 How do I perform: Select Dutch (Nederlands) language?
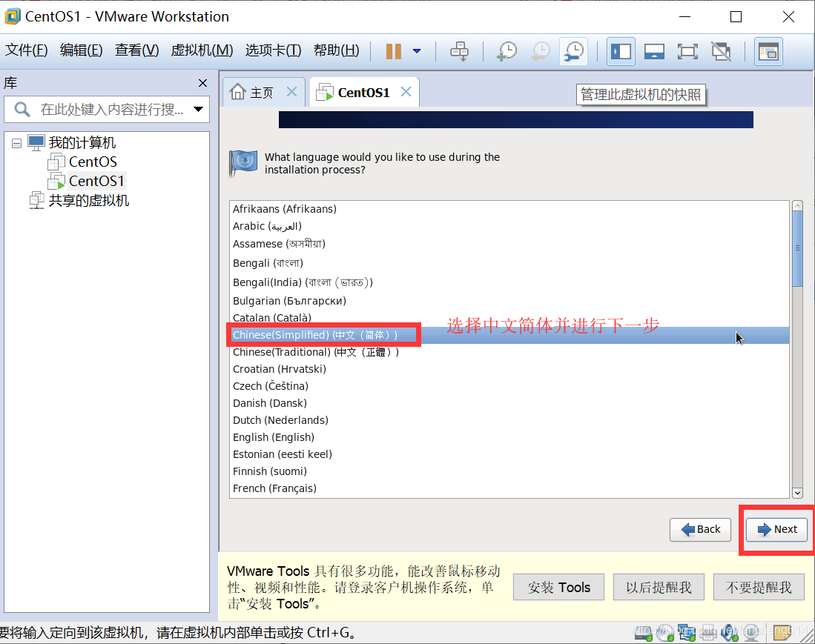click(509, 420)
